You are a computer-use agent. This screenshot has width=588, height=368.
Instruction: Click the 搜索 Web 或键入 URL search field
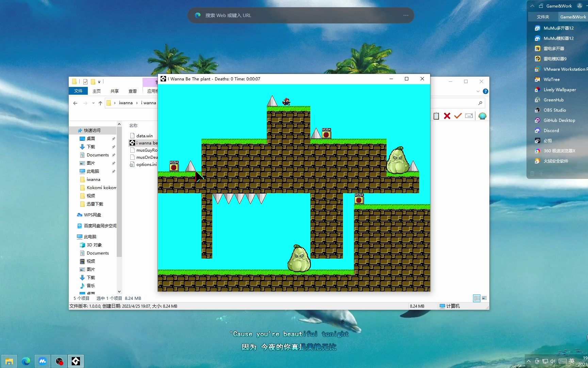coord(301,15)
